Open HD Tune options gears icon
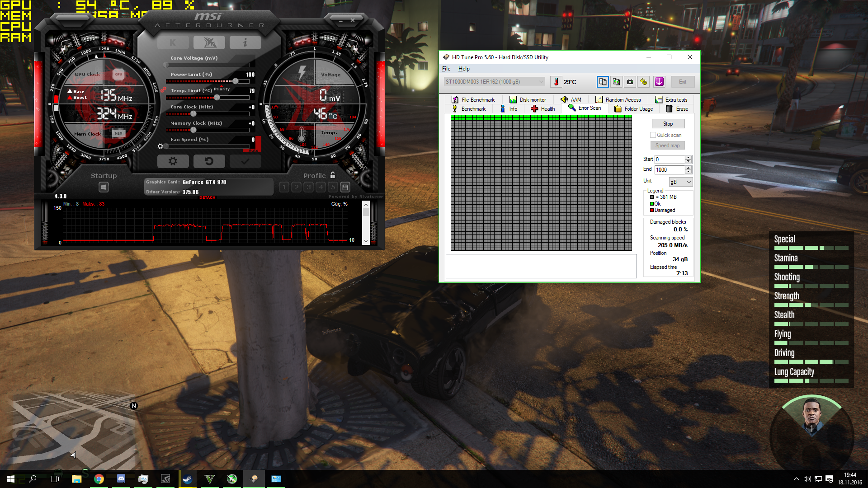Image resolution: width=868 pixels, height=488 pixels. point(643,82)
